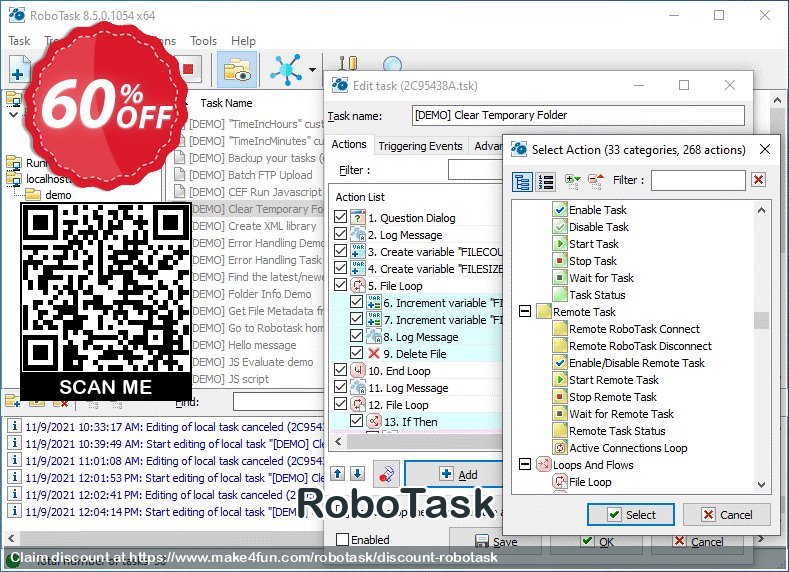Select Remote RoboTask Disconnect action
The height and width of the screenshot is (572, 789).
640,346
